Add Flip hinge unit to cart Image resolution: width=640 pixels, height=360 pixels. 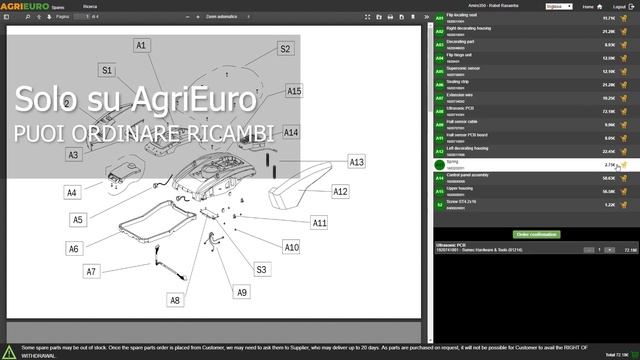[624, 58]
